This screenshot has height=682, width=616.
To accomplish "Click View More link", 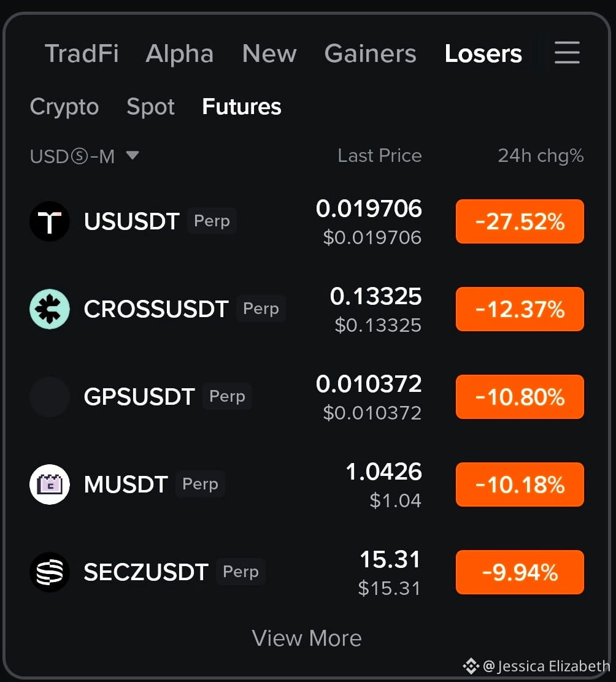I will pyautogui.click(x=307, y=638).
